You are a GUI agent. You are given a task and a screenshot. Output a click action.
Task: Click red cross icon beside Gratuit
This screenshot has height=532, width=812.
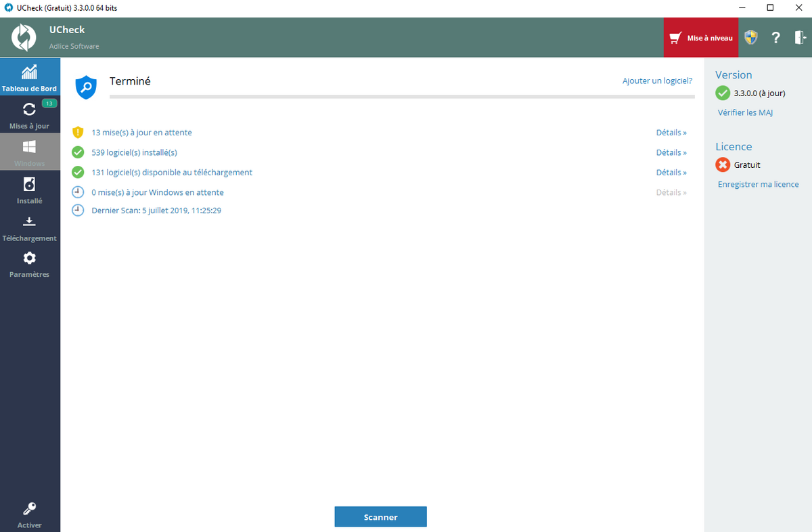click(723, 164)
